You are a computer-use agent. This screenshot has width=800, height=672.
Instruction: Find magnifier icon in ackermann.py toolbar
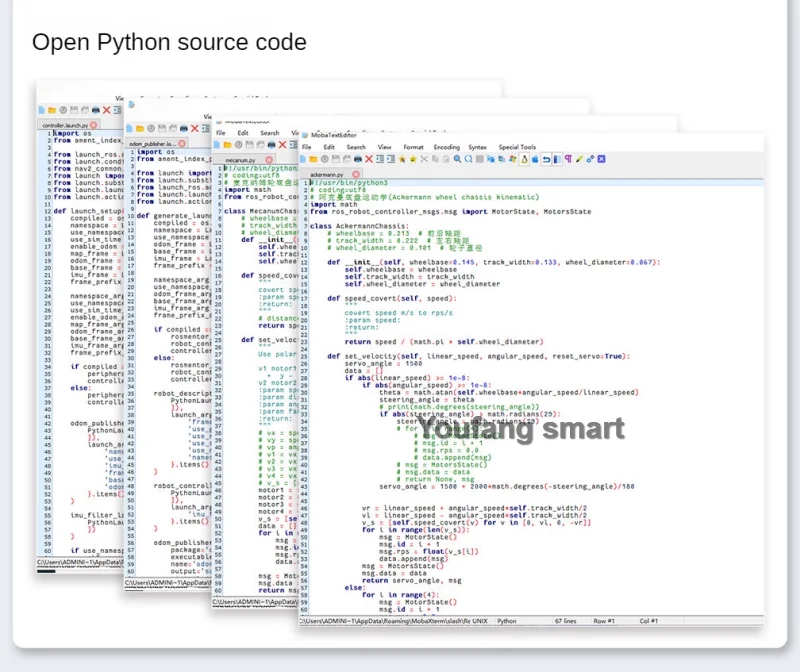click(x=458, y=159)
